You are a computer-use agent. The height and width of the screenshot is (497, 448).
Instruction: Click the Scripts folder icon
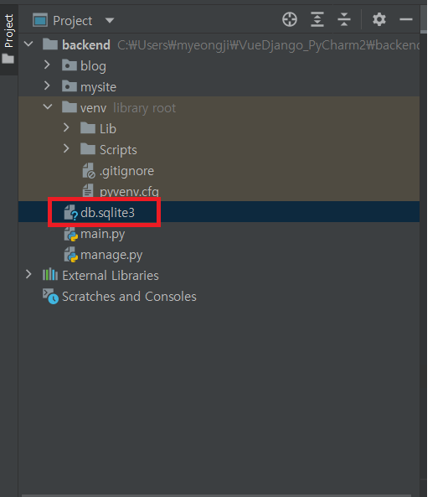(88, 149)
